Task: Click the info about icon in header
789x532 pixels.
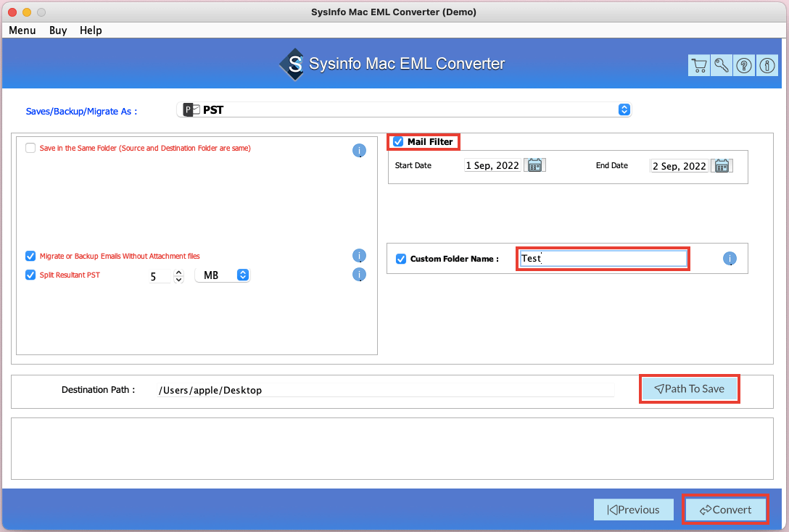Action: [x=767, y=65]
